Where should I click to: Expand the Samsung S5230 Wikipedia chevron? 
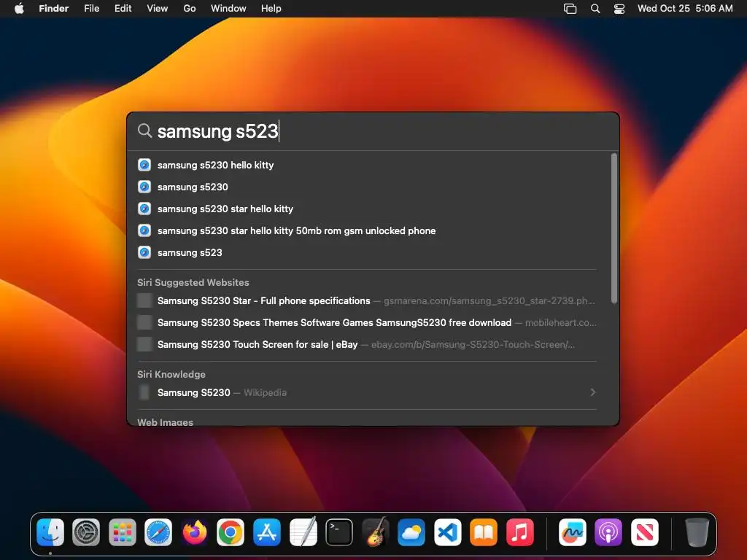tap(592, 392)
